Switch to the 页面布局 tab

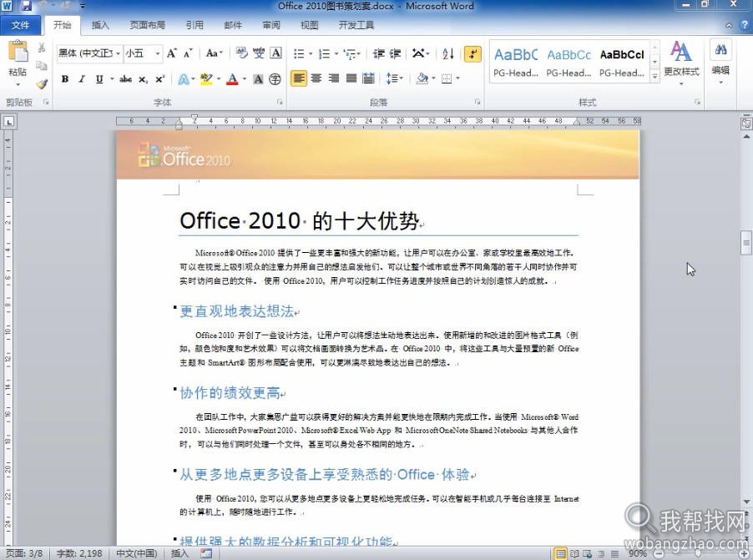147,25
